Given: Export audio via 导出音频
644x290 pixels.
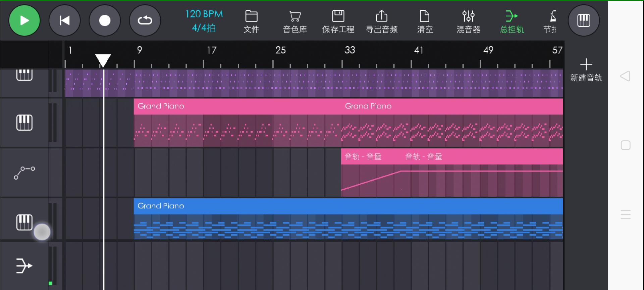Looking at the screenshot, I should (x=382, y=22).
